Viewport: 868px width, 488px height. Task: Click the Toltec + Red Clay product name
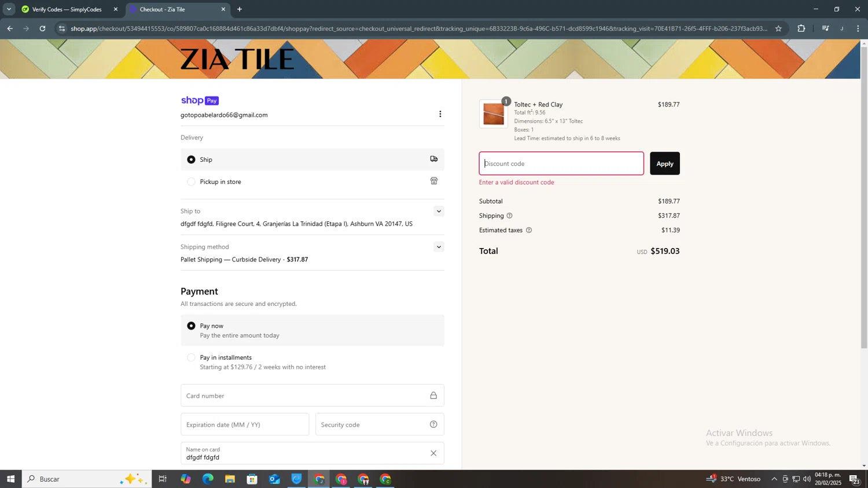click(538, 105)
